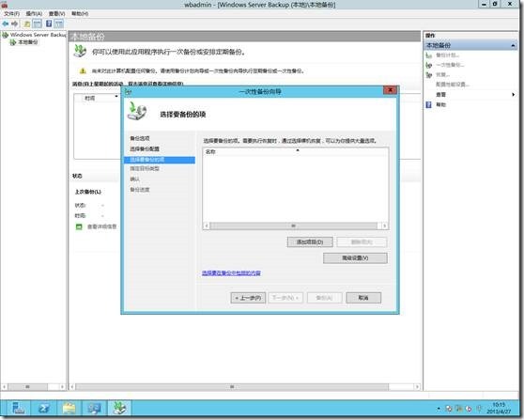Click the 一次性备份 action icon
Viewport: 524px width, 420px height.
(x=429, y=65)
